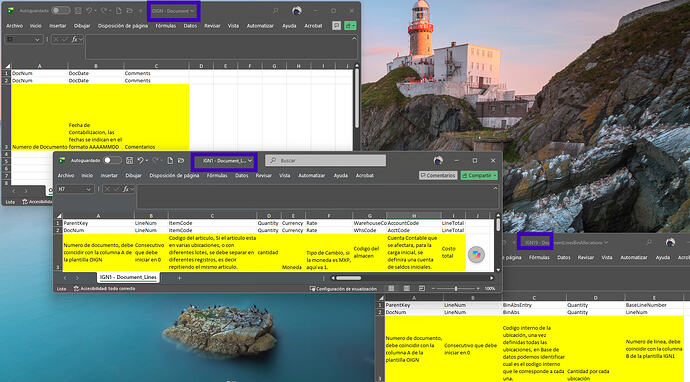Image resolution: width=690 pixels, height=382 pixels.
Task: Click the add new sheet plus in IGN1 window
Action: point(179,278)
